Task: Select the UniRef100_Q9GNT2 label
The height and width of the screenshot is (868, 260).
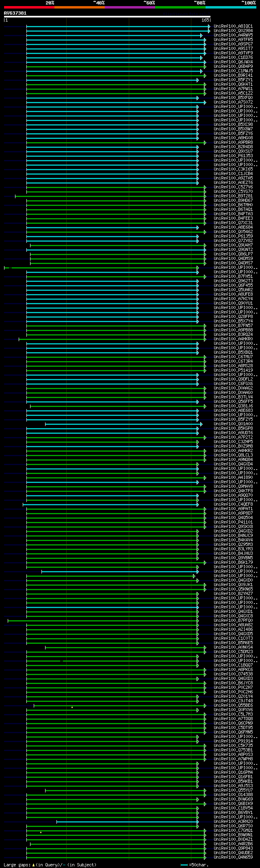Action: [x=233, y=249]
